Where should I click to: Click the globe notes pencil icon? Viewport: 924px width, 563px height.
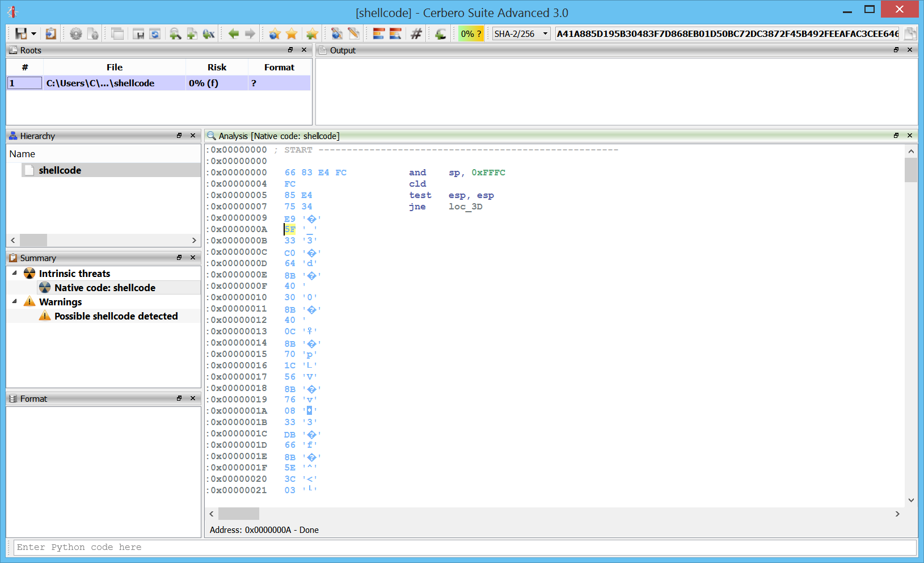point(337,33)
